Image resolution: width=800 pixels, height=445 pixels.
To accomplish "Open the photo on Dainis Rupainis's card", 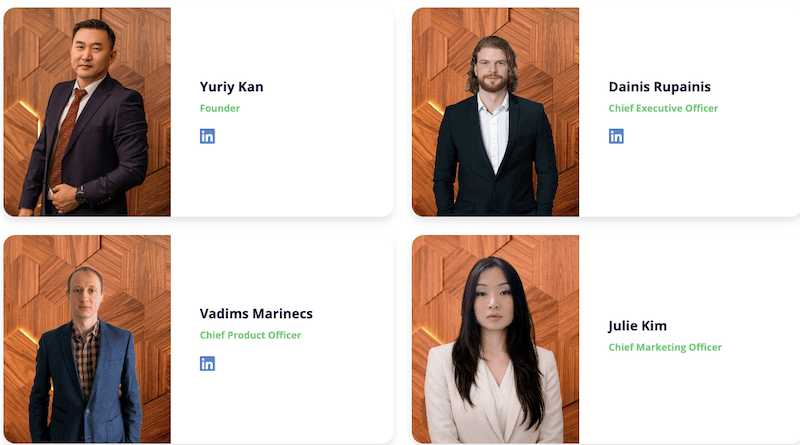I will tap(495, 112).
